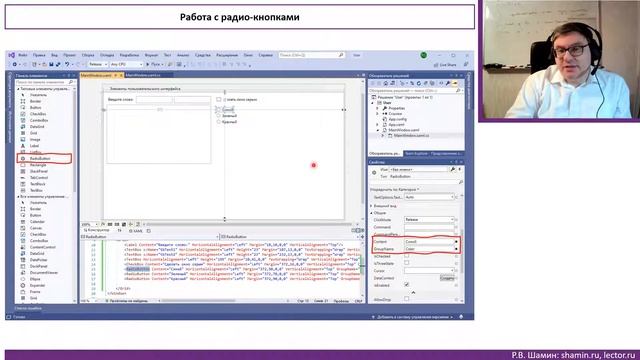Viewport: 640px width, 360px height.
Task: Click the notifications bell in the status bar
Action: tap(461, 317)
